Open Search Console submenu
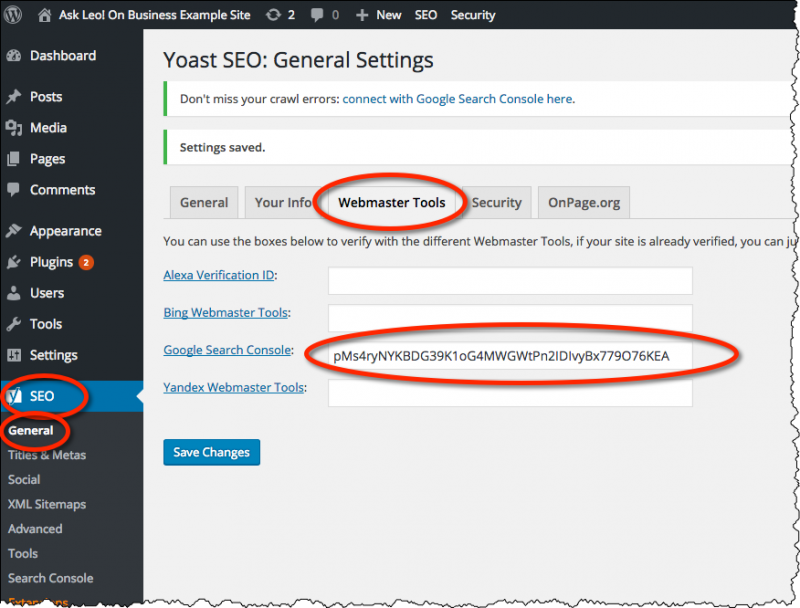800x608 pixels. tap(51, 578)
